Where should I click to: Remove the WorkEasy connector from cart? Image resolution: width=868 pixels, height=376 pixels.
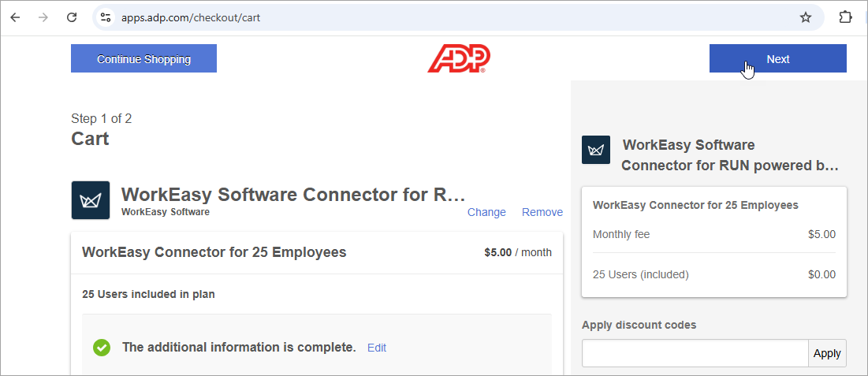click(x=542, y=212)
